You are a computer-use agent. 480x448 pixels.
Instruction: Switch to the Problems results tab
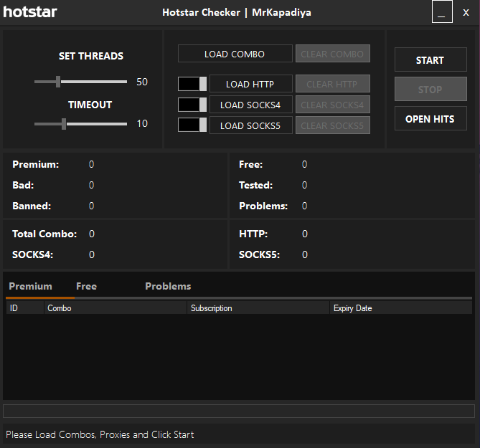(168, 286)
